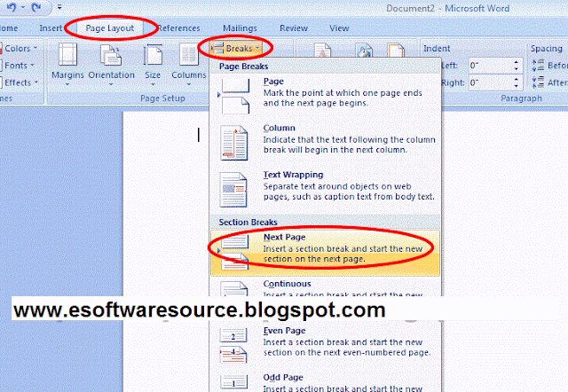
Task: Click the Column break icon
Action: click(234, 144)
